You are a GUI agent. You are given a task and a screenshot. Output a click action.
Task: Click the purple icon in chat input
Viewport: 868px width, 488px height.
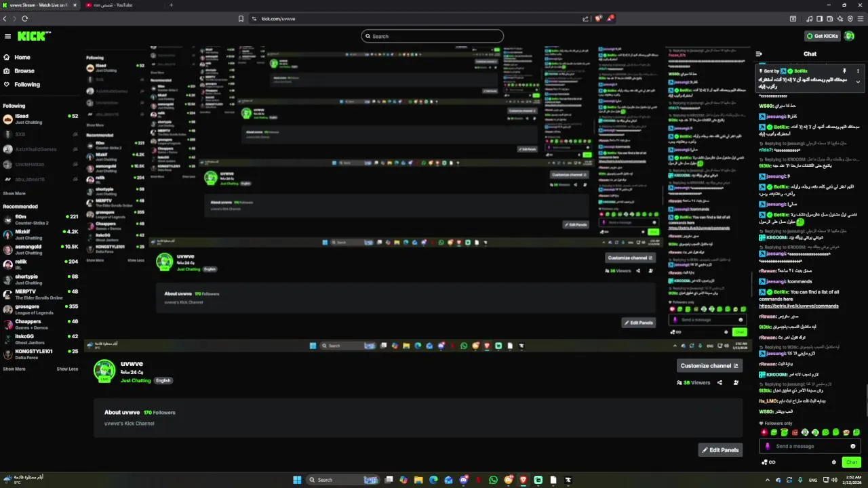tap(768, 446)
